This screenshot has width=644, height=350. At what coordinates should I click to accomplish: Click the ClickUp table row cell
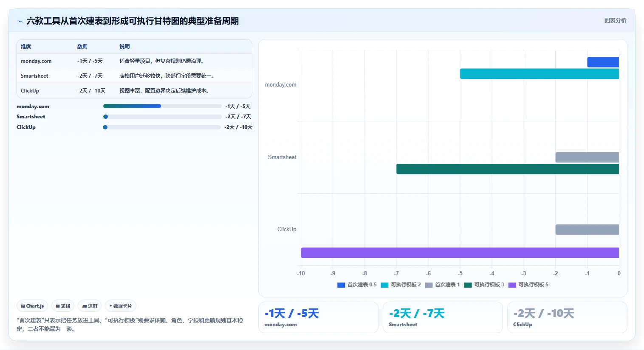pos(30,91)
